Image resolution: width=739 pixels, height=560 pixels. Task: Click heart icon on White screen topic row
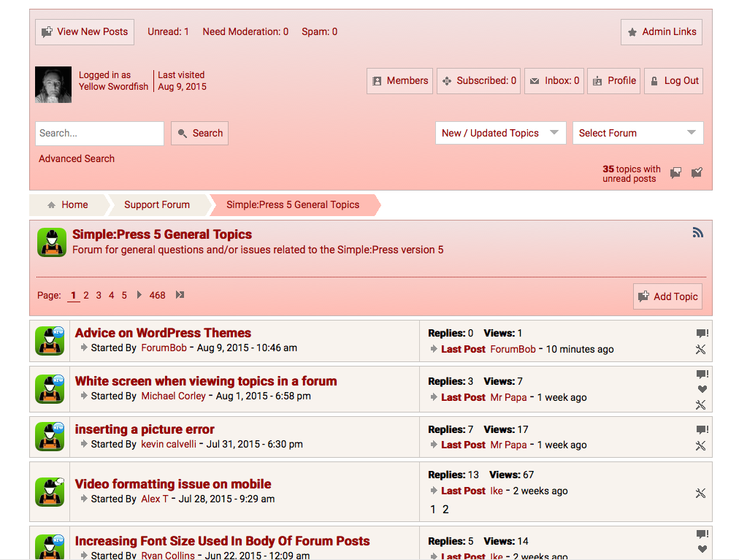coord(702,389)
